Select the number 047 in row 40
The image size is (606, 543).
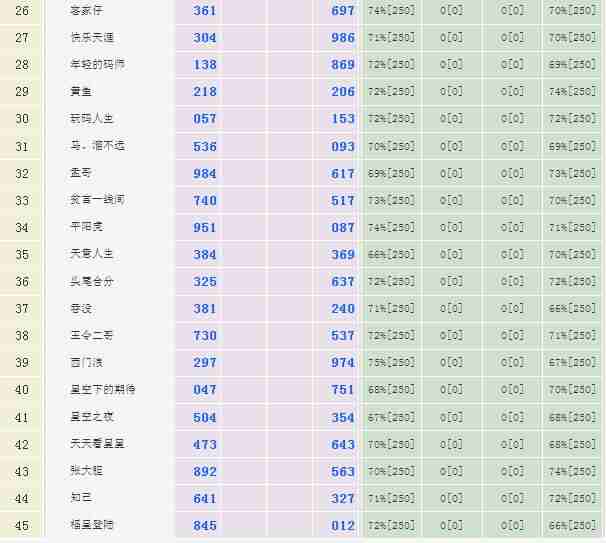point(205,390)
